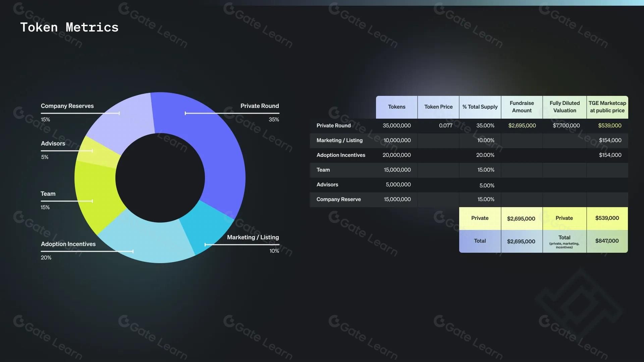Screen dimensions: 644x362
Task: Click the TGE Marketcap at public price header
Action: pos(607,107)
